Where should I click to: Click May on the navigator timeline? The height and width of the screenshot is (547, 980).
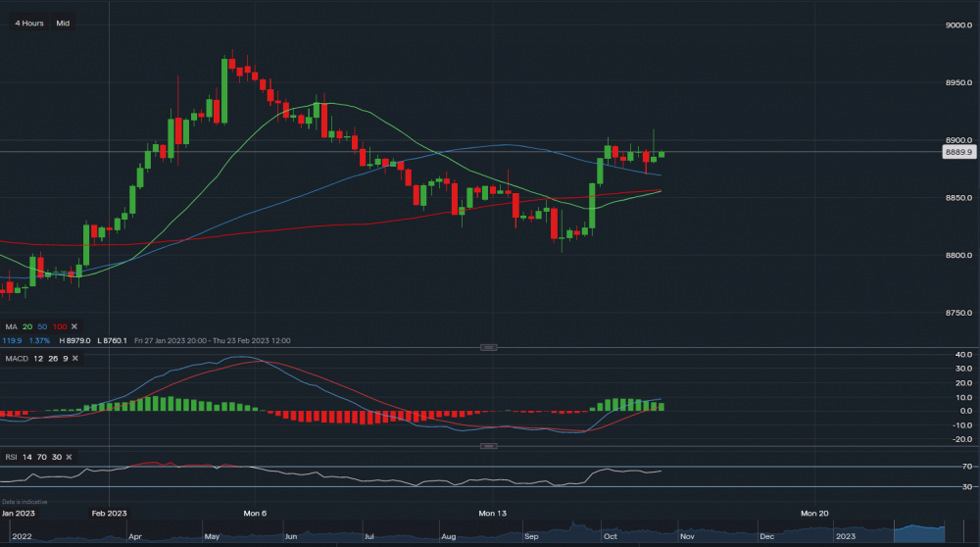(213, 537)
